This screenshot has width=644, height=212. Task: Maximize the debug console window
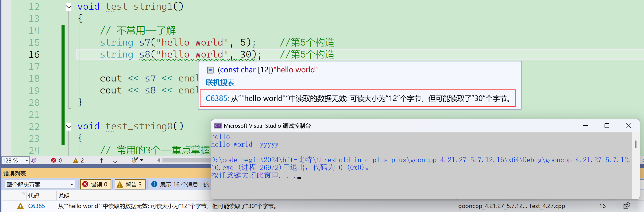click(607, 126)
